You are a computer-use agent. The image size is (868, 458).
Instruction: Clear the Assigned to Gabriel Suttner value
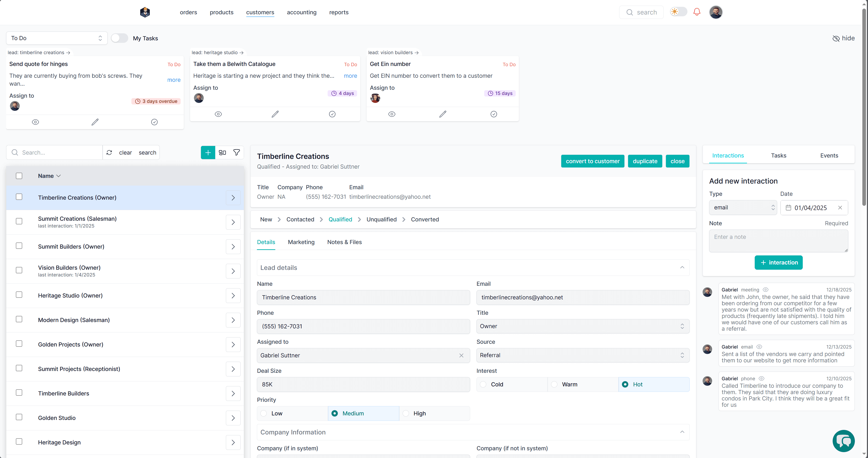(461, 356)
